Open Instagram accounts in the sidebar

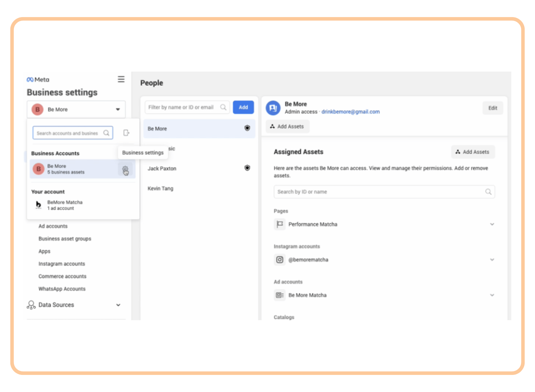point(62,264)
